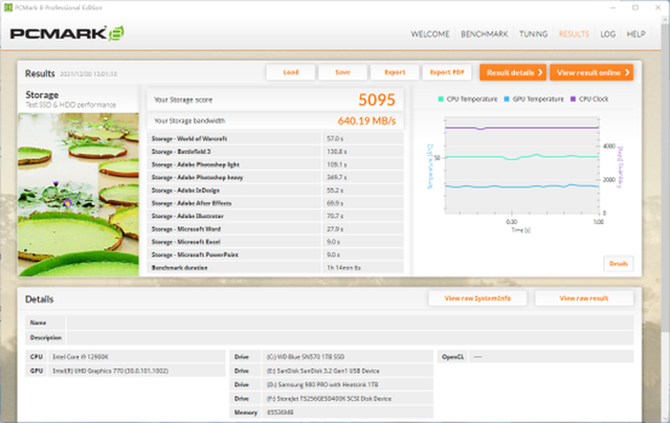Expand Result details
The height and width of the screenshot is (423, 670).
pos(512,72)
